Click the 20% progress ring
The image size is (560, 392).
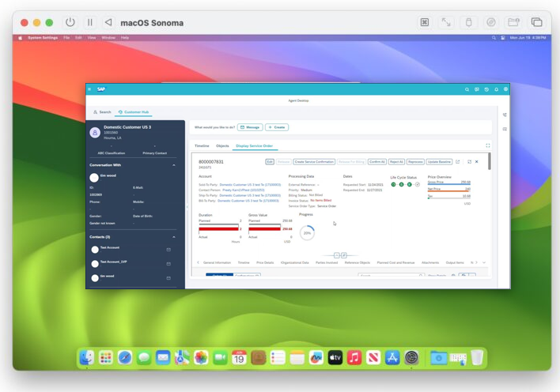(307, 233)
